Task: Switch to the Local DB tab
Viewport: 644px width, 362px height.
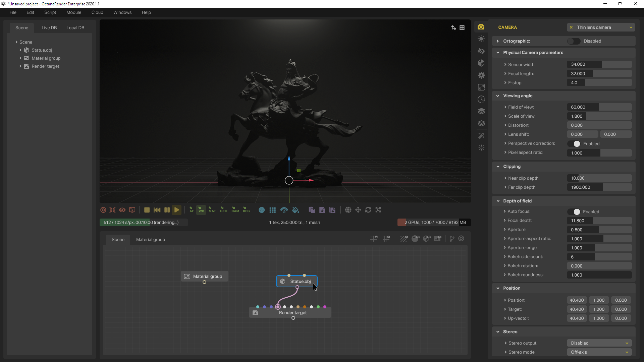Action: [75, 28]
